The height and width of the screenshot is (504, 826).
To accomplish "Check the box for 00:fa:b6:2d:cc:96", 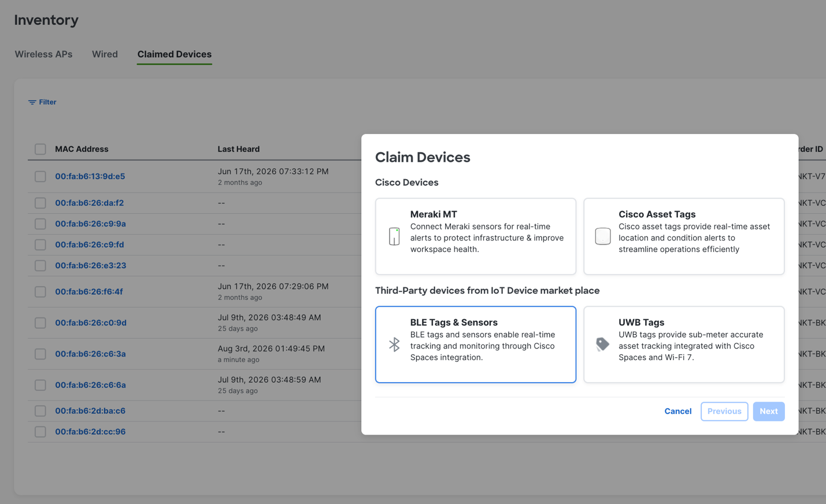I will click(x=40, y=432).
